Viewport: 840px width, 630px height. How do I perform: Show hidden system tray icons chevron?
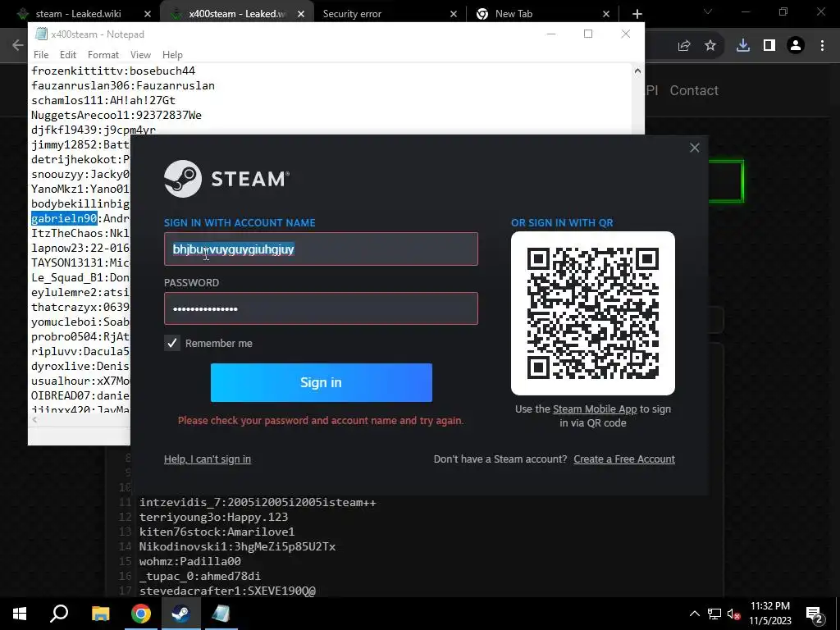(694, 614)
